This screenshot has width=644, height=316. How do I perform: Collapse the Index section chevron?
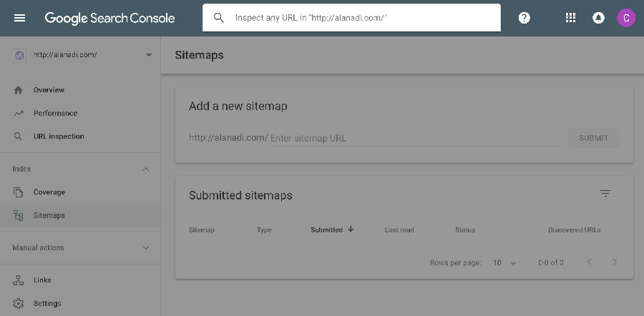tap(146, 169)
